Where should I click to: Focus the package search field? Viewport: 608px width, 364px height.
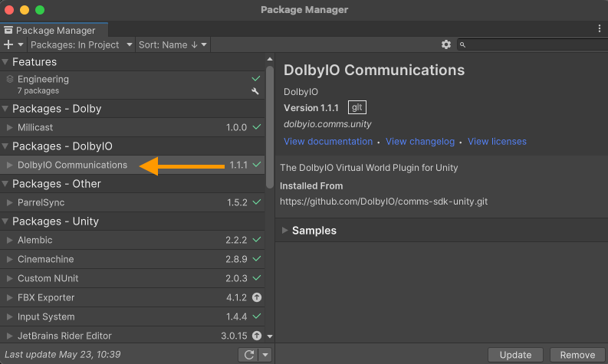coord(532,45)
